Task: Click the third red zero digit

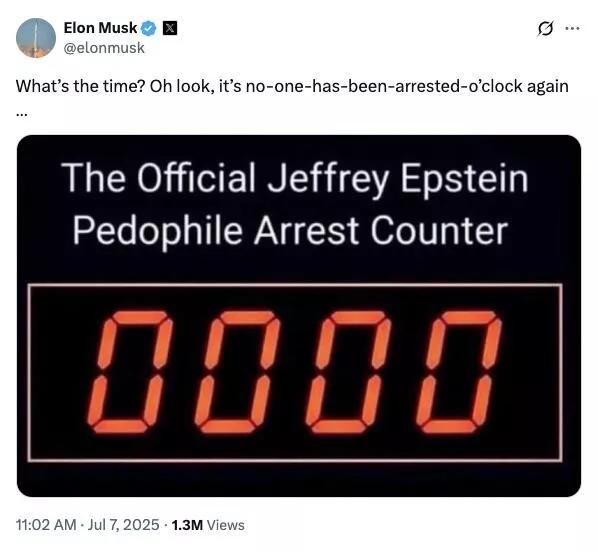Action: (x=348, y=372)
